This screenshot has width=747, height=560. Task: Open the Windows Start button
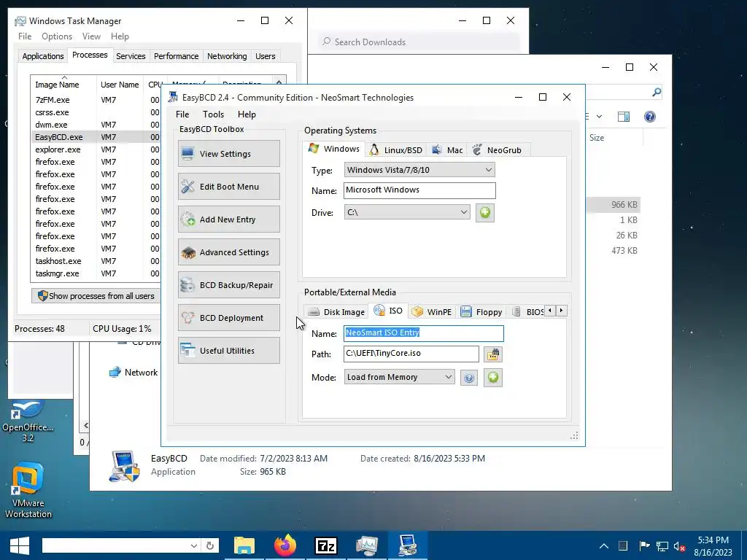click(x=19, y=545)
